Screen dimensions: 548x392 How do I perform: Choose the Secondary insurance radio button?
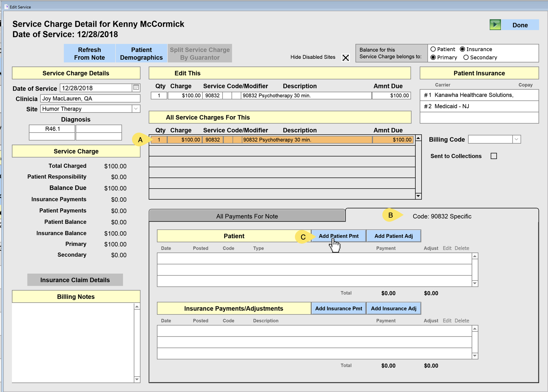(466, 58)
